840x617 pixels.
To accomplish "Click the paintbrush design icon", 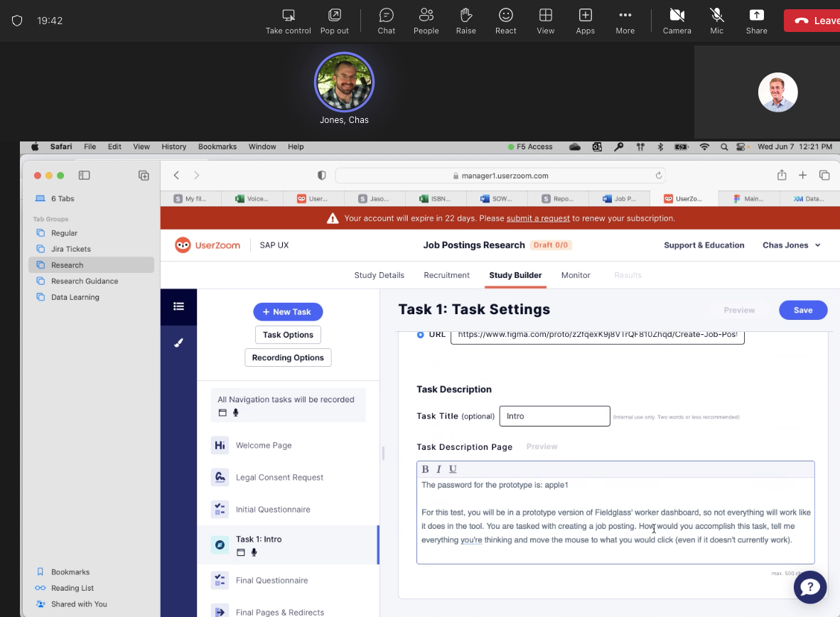I will [178, 343].
